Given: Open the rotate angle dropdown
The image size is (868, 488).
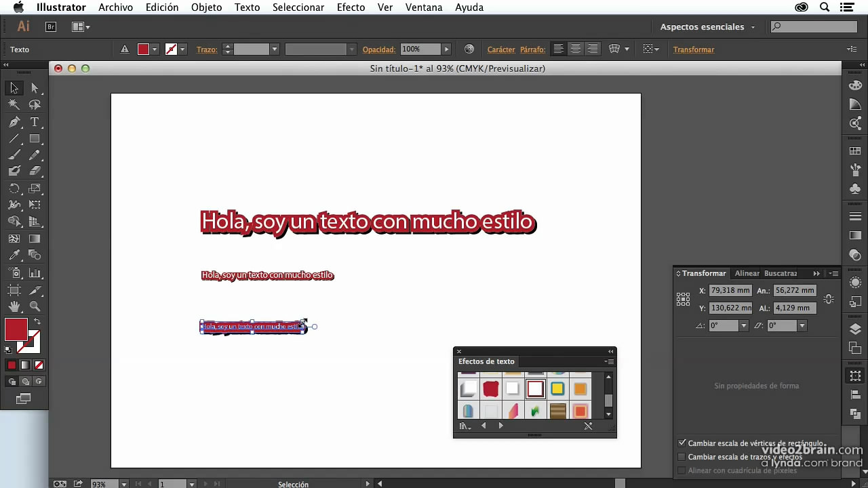Looking at the screenshot, I should [x=743, y=325].
